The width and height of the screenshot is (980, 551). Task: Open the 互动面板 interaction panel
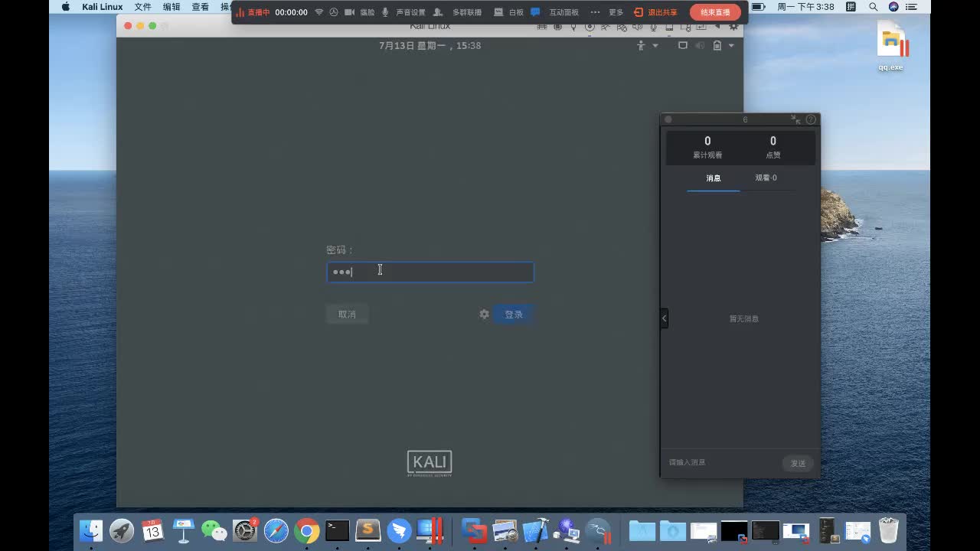[x=555, y=12]
